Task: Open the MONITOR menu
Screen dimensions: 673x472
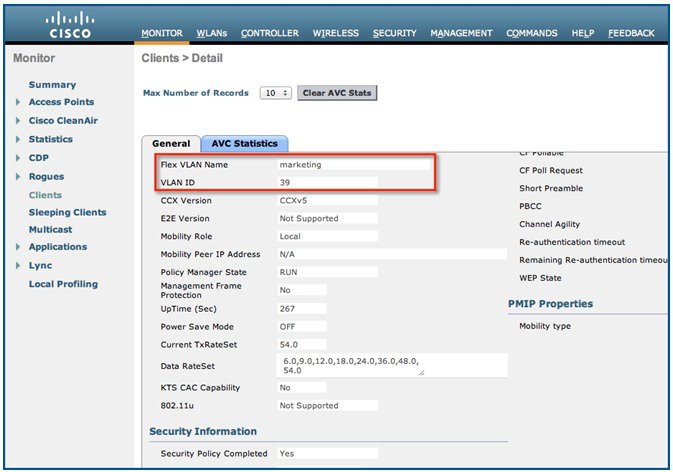Action: click(162, 33)
